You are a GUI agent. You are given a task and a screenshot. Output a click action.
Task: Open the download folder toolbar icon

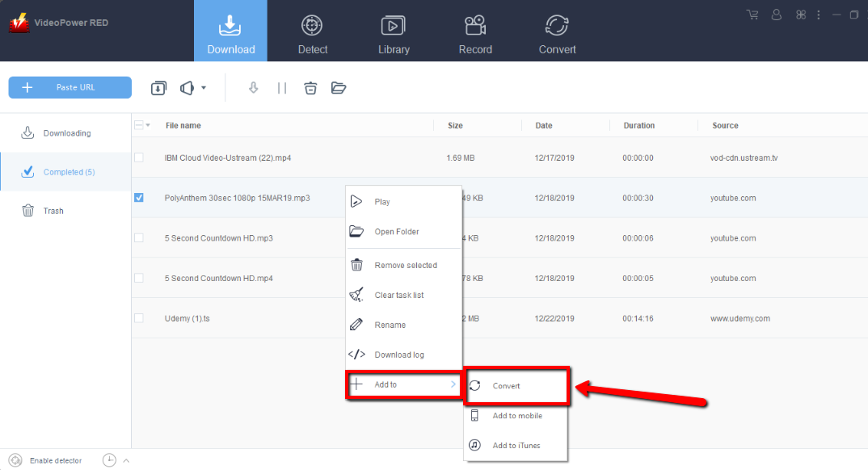[339, 88]
